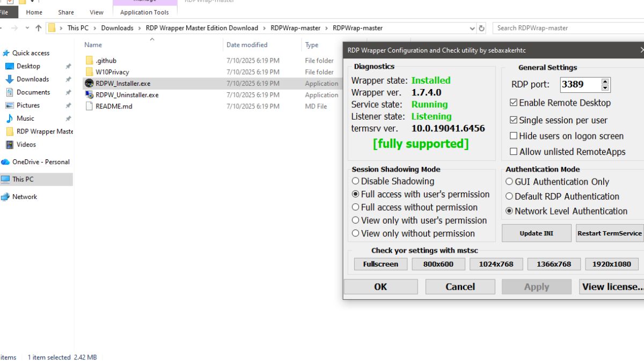
Task: Click the Update INI button
Action: click(536, 233)
